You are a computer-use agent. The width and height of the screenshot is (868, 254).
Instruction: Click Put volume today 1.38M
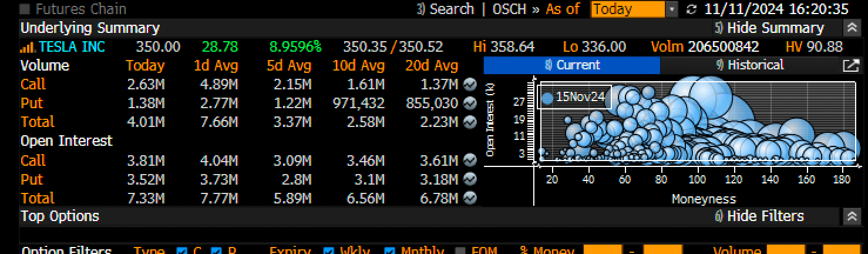146,103
